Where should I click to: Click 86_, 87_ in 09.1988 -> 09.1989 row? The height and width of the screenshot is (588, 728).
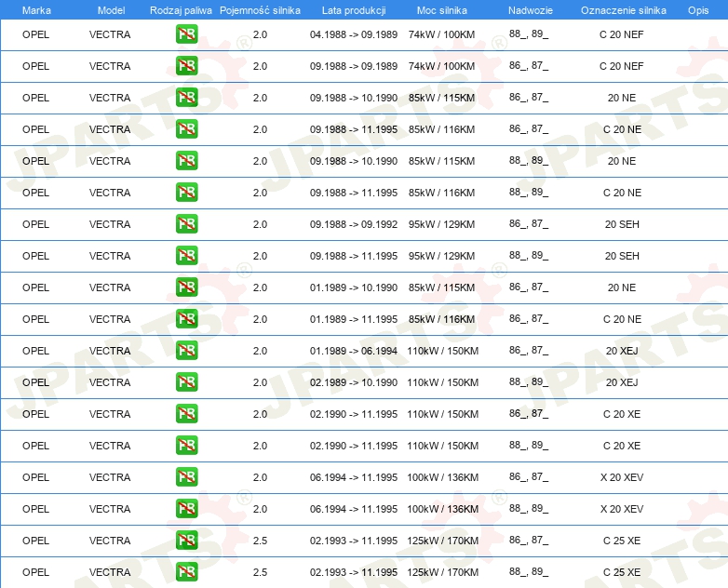(x=529, y=65)
